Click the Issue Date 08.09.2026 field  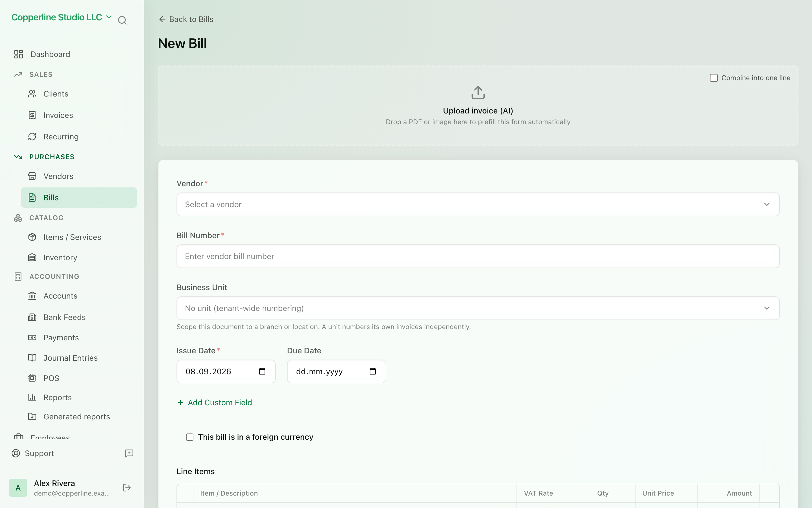click(226, 371)
